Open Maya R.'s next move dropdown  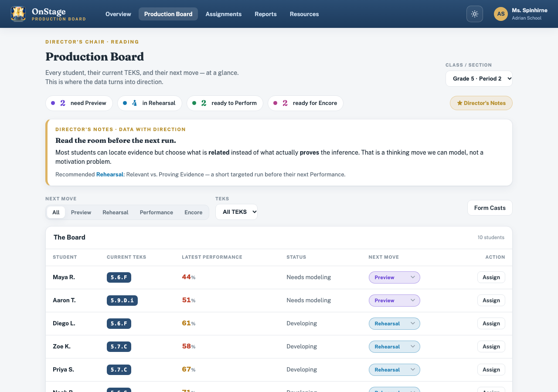pyautogui.click(x=395, y=277)
